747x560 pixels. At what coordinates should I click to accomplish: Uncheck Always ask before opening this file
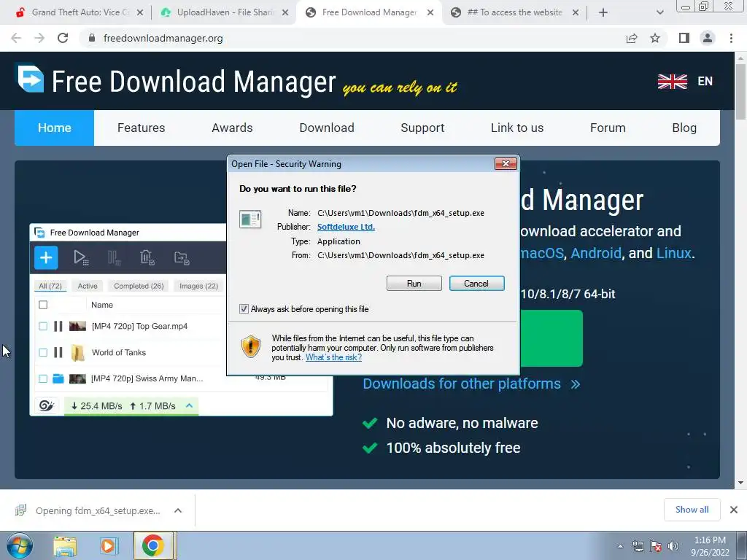click(x=244, y=309)
